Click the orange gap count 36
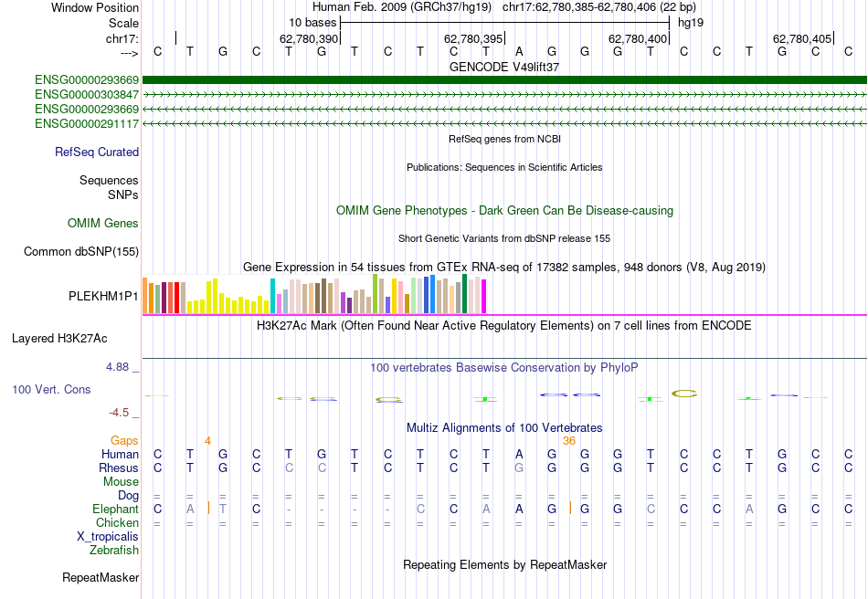Viewport: 868px width, 599px height. [x=569, y=441]
